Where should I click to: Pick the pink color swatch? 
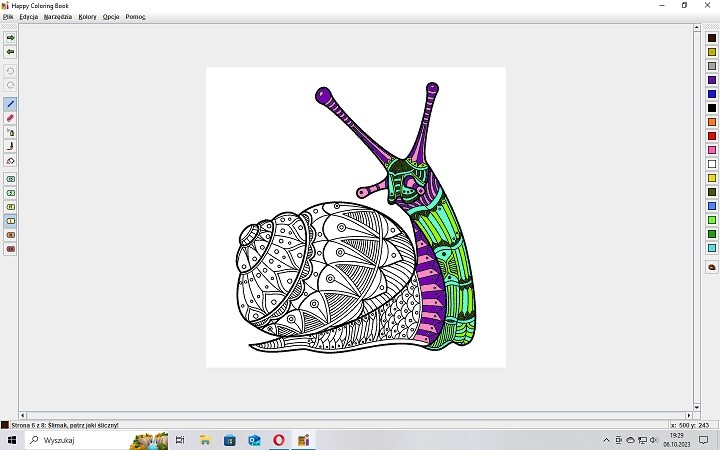pos(711,150)
